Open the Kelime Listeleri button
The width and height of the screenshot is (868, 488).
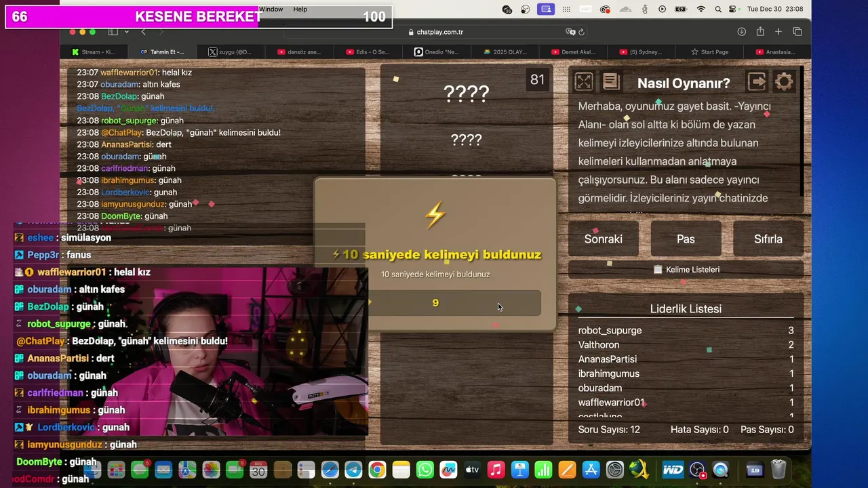pyautogui.click(x=686, y=269)
